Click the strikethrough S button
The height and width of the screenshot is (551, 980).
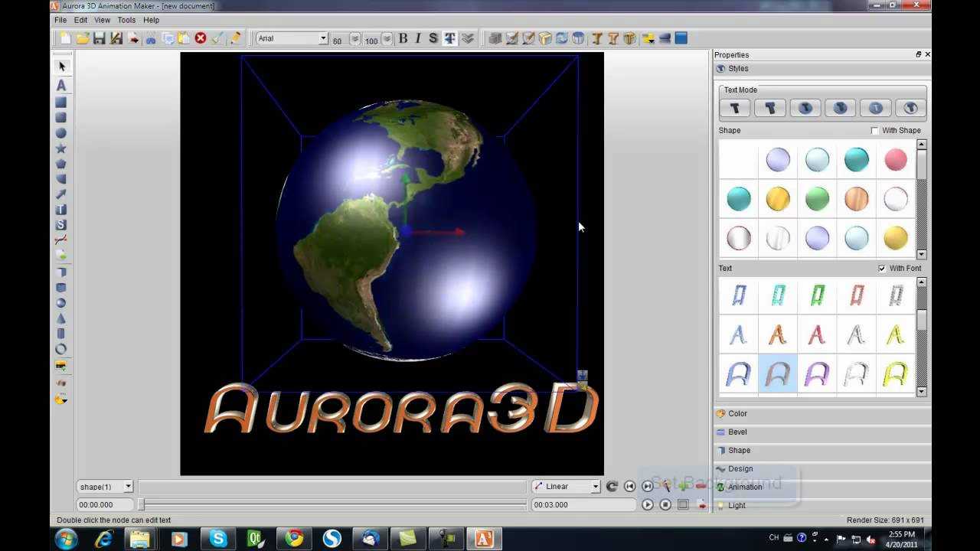click(x=433, y=38)
